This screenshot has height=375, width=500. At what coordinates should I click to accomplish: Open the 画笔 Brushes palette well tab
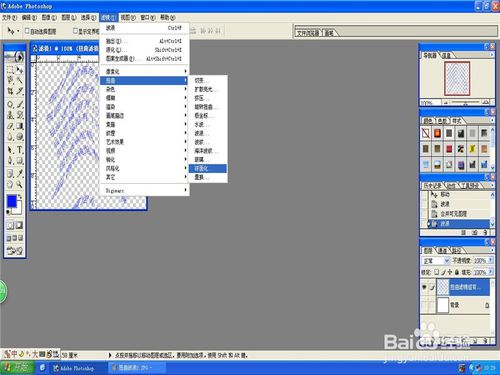[x=329, y=33]
